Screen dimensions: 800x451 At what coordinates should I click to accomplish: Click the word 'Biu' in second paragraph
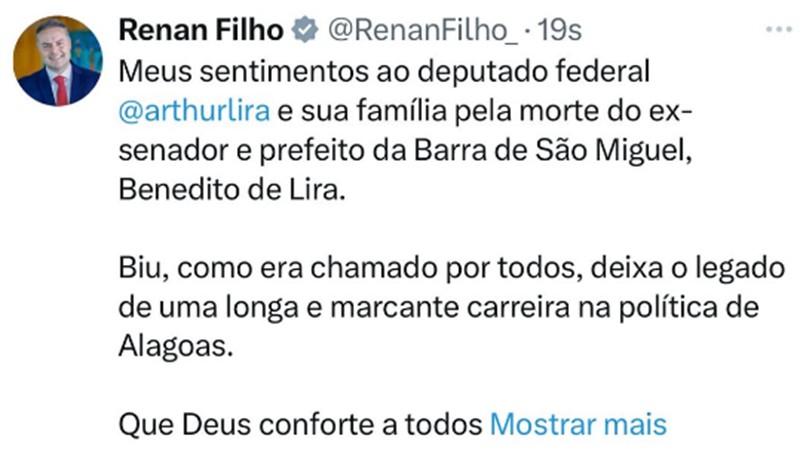pyautogui.click(x=136, y=267)
